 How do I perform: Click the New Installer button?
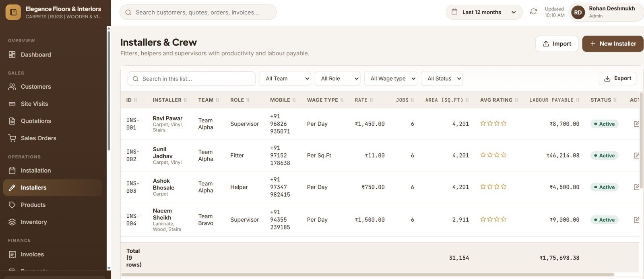(613, 44)
